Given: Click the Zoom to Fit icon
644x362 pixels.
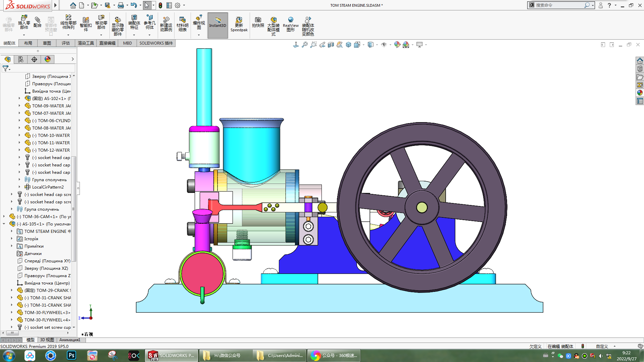Looking at the screenshot, I should click(x=305, y=45).
